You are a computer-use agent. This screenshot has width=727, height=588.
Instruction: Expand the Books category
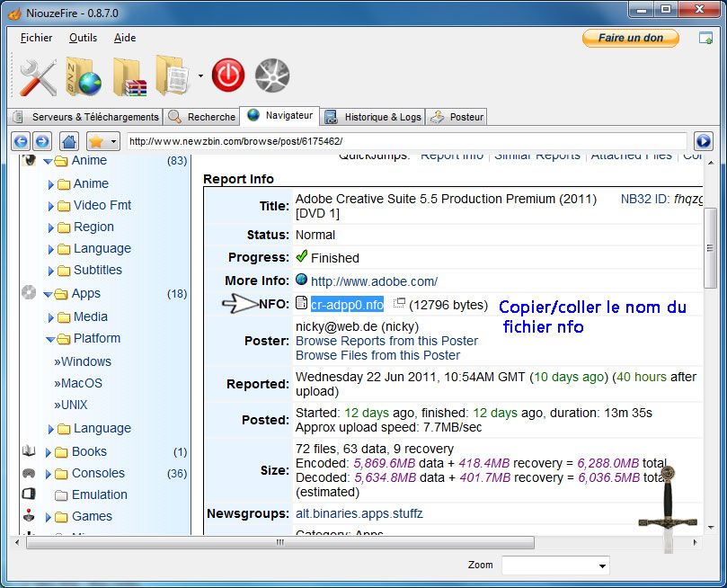(48, 452)
